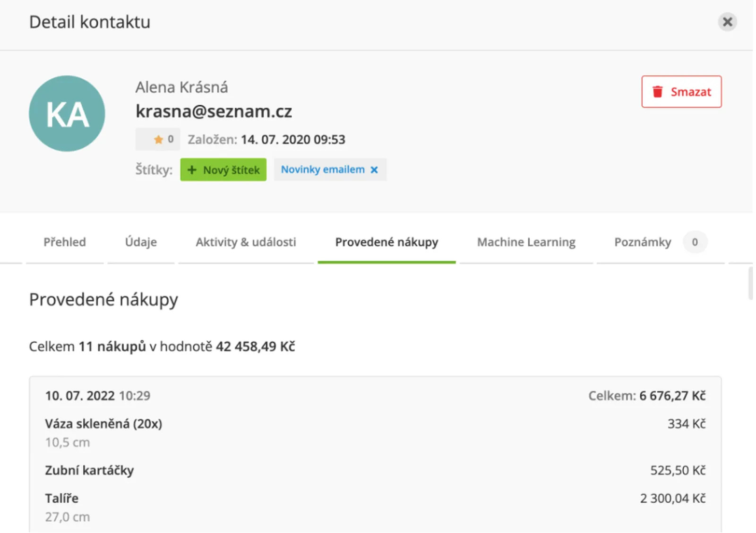The image size is (756, 533).
Task: Open the Údaje tab
Action: click(x=141, y=242)
